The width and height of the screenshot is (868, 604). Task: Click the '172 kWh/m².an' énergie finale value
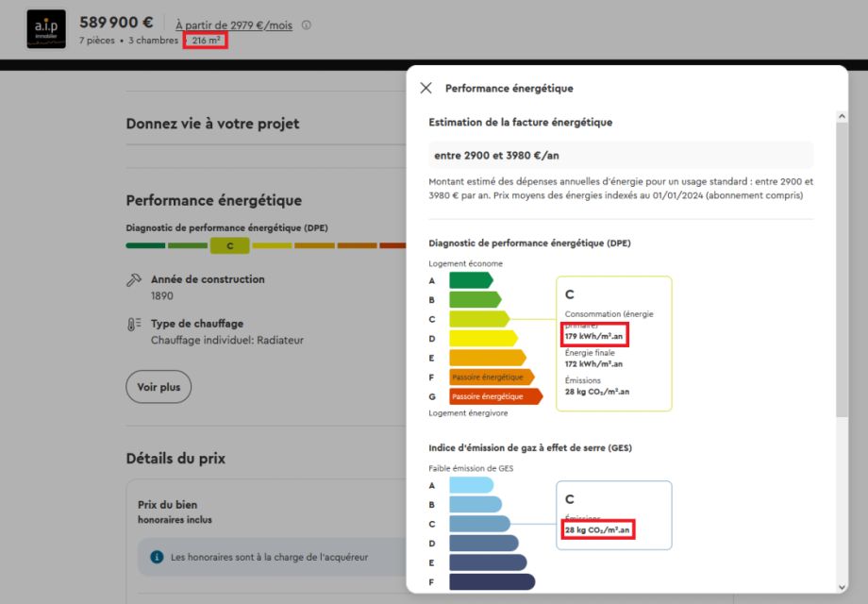593,363
